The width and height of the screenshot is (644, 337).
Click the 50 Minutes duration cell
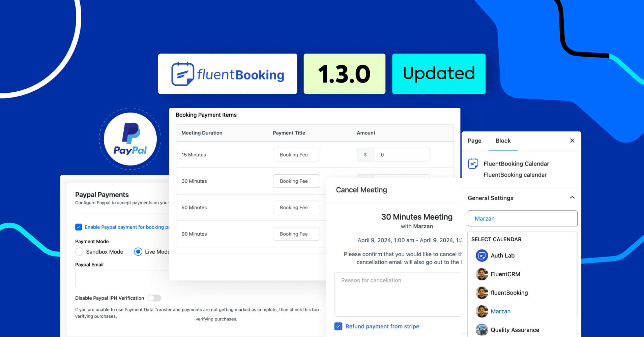pos(194,208)
